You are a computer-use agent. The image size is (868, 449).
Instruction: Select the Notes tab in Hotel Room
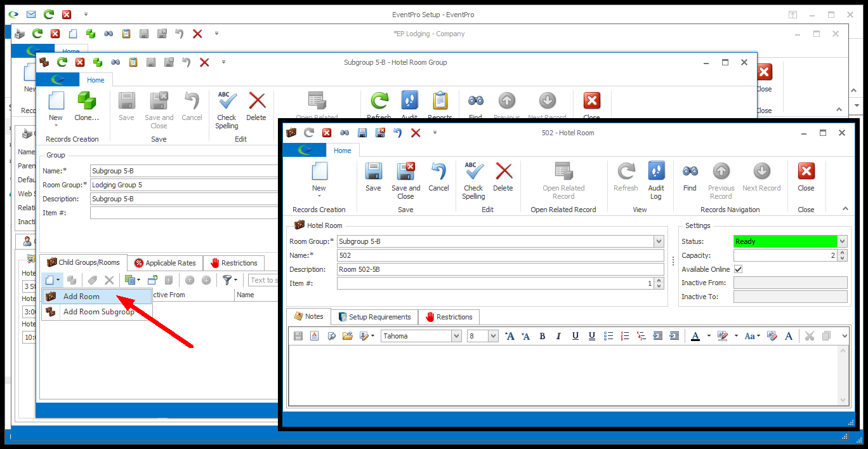[308, 316]
